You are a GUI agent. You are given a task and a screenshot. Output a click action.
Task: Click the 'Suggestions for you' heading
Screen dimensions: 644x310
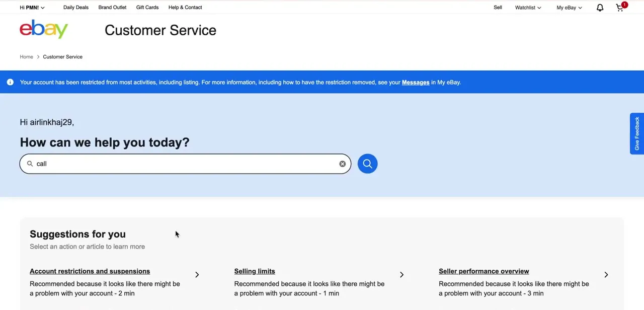tap(77, 234)
